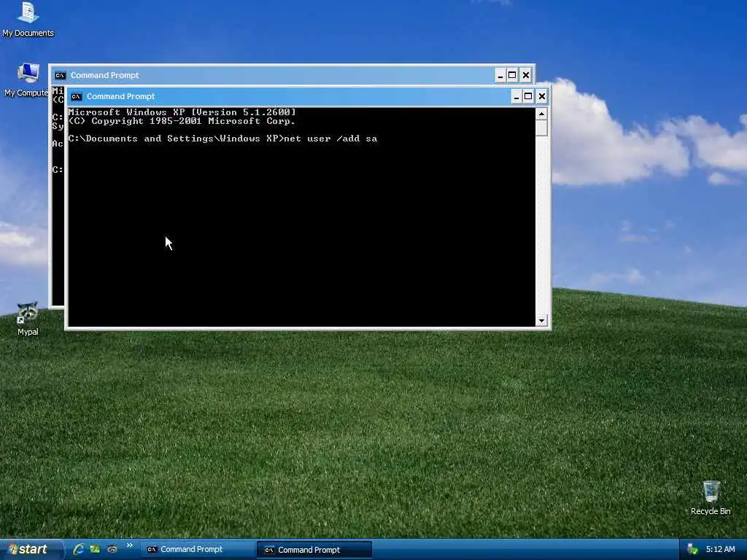Image resolution: width=747 pixels, height=560 pixels.
Task: Click scroll down arrow in front Command Prompt
Action: pyautogui.click(x=541, y=321)
